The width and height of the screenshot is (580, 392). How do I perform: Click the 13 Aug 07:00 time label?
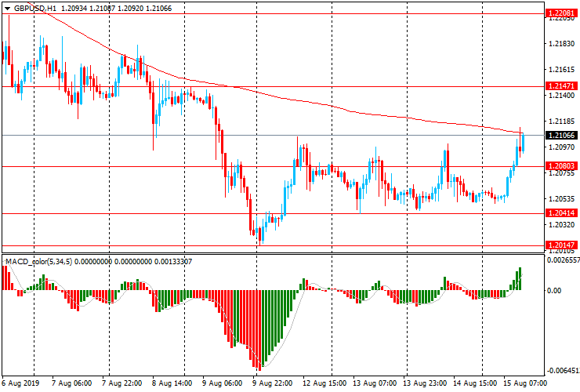coord(375,383)
